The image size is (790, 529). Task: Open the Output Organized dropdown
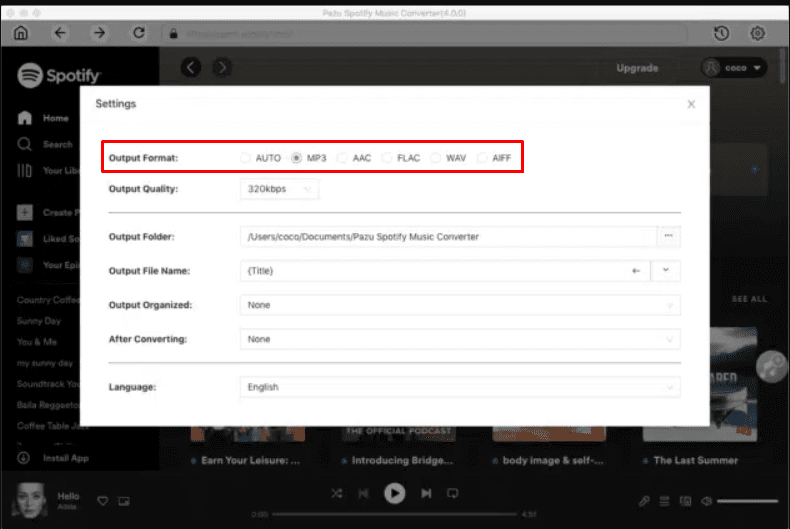pos(460,305)
